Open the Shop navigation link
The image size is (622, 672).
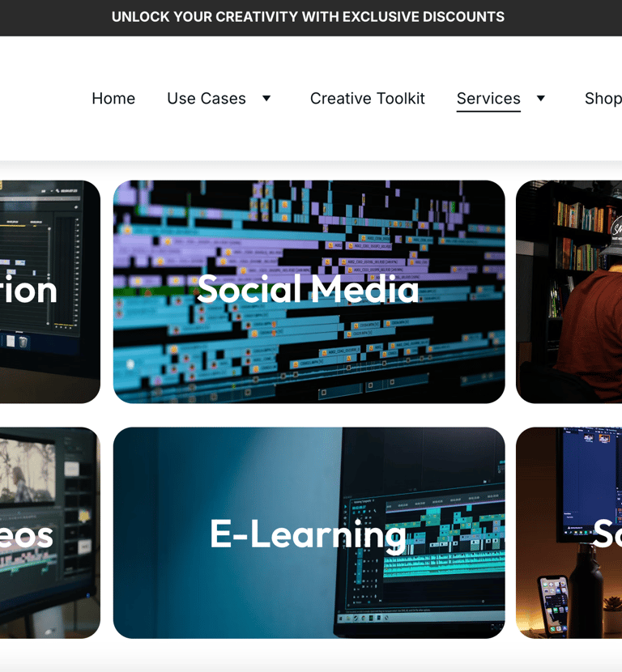603,99
